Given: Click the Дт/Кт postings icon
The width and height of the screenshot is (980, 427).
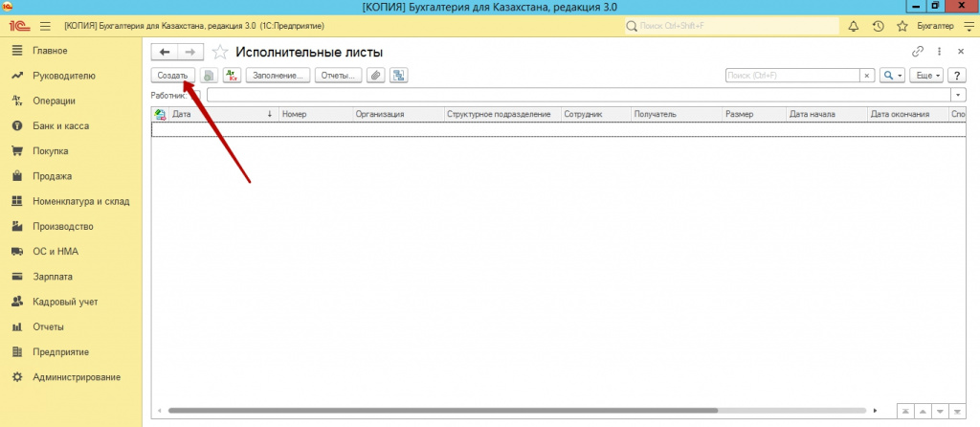Looking at the screenshot, I should pos(231,75).
